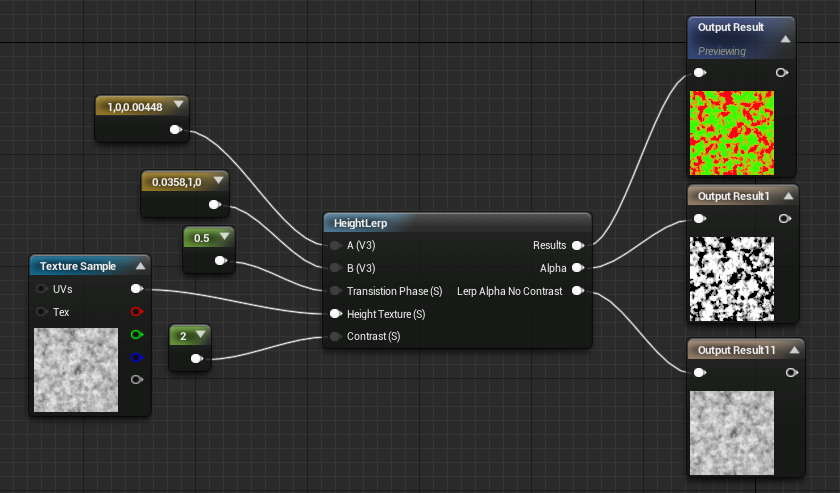Click the Lerp Alpha No Contrast output pin

[x=578, y=292]
